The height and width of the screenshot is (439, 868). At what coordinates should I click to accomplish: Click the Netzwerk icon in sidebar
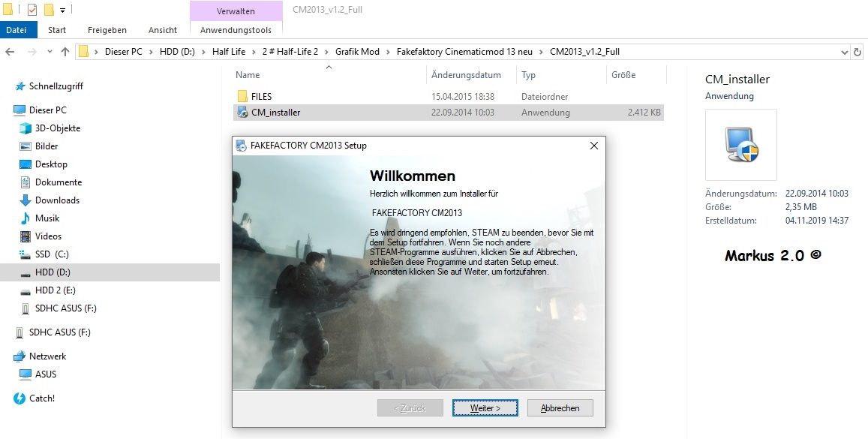pos(20,356)
